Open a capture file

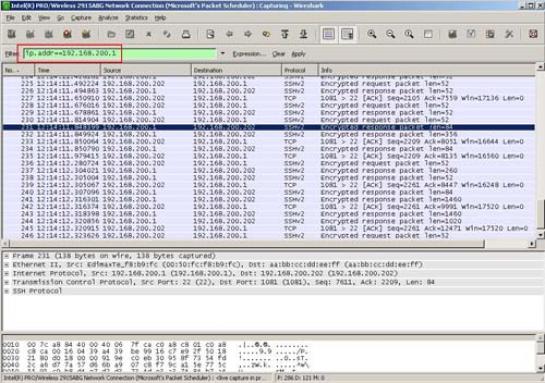[x=111, y=34]
